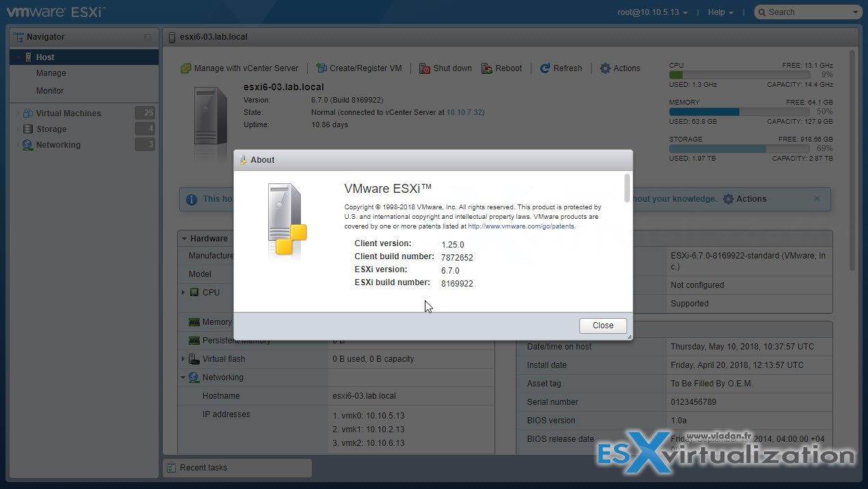Click in the Search input field
Screen dimensions: 868x489
[808, 12]
